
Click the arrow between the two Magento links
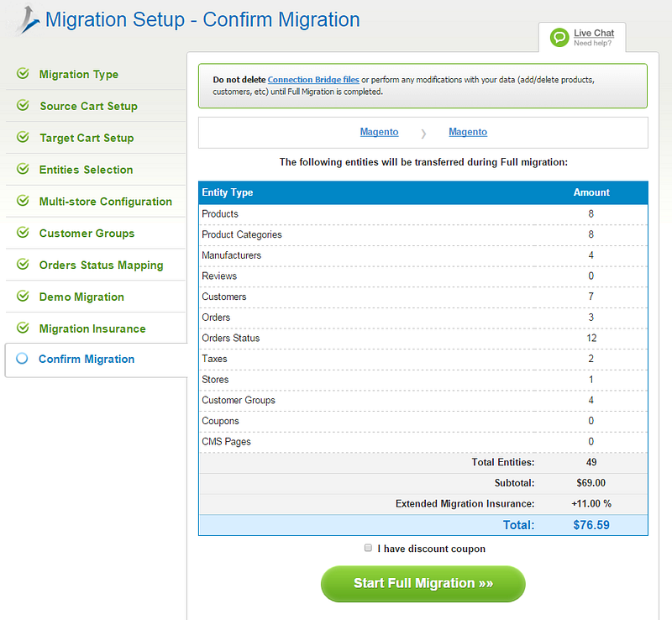click(x=423, y=134)
